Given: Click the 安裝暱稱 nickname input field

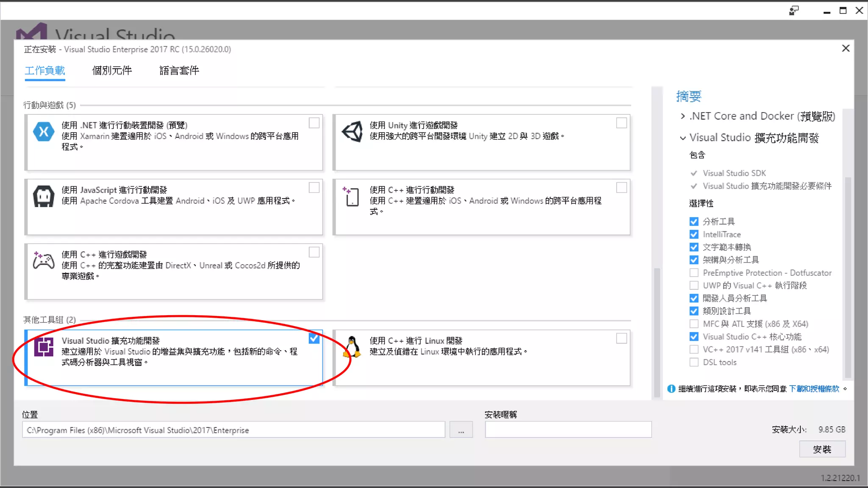Looking at the screenshot, I should [x=568, y=430].
